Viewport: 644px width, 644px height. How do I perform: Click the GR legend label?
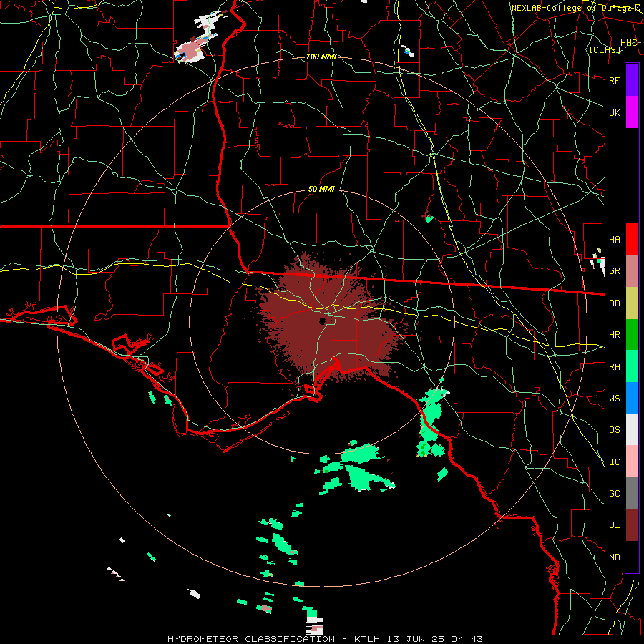[614, 271]
